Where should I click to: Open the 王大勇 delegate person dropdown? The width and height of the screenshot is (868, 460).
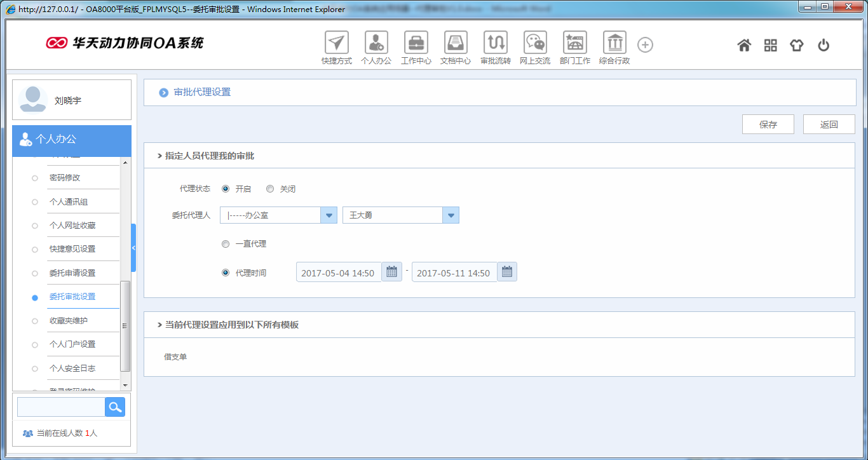click(x=451, y=215)
